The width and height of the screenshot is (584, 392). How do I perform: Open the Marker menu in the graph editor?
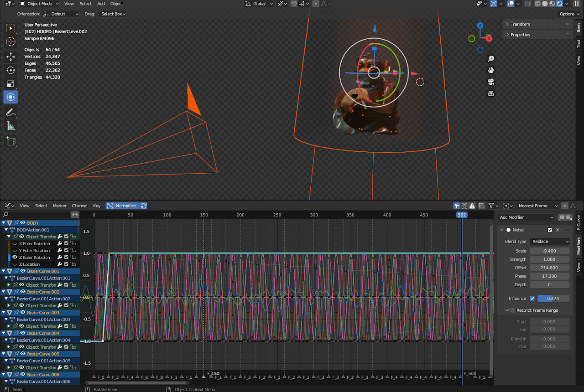click(x=59, y=206)
